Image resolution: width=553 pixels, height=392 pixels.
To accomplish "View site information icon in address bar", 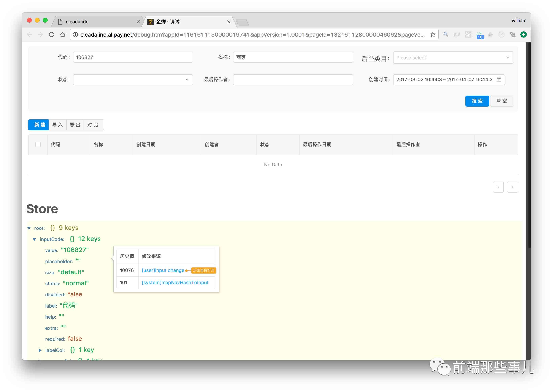I will pos(75,35).
